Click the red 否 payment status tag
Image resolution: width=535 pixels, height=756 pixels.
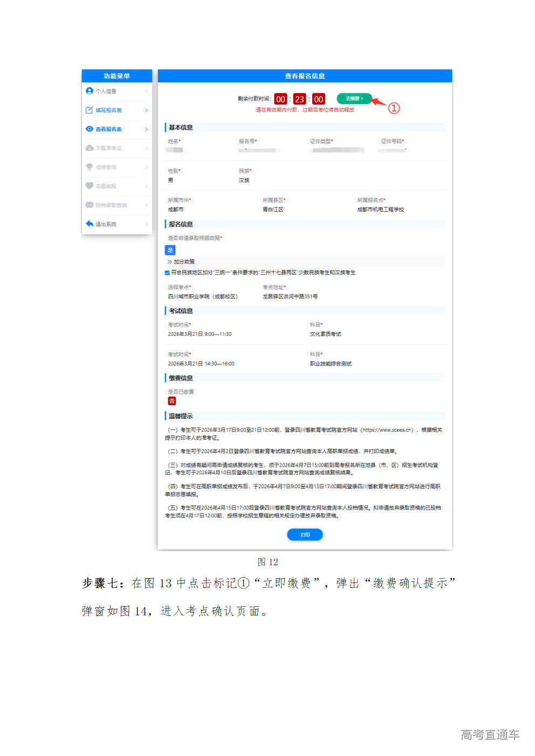[x=172, y=401]
